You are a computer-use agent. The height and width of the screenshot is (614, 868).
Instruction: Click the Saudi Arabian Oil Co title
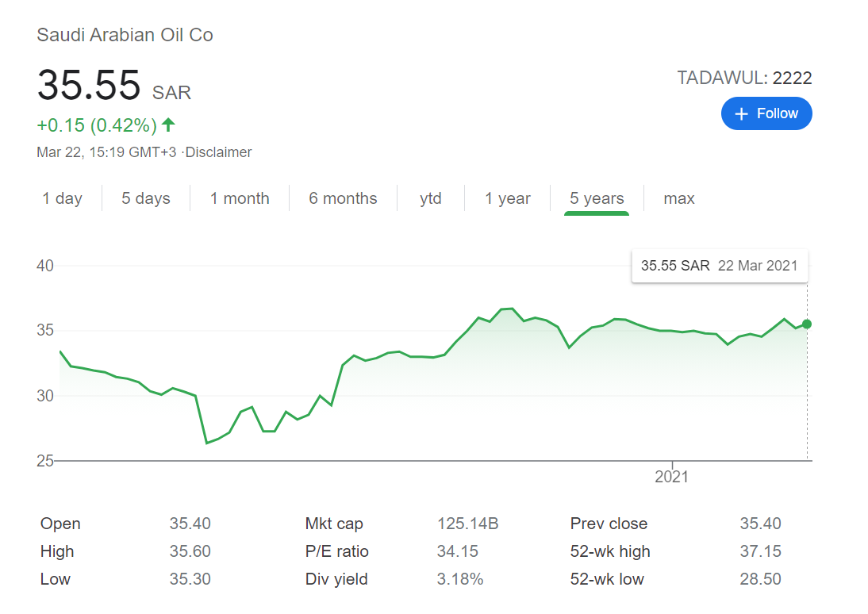coord(125,35)
